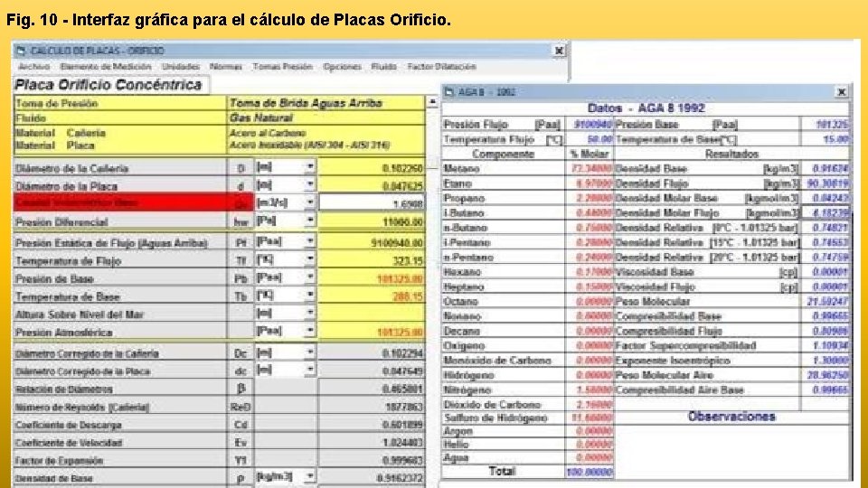Open the Normas menu
Screen dimensions: 868x488
(226, 66)
